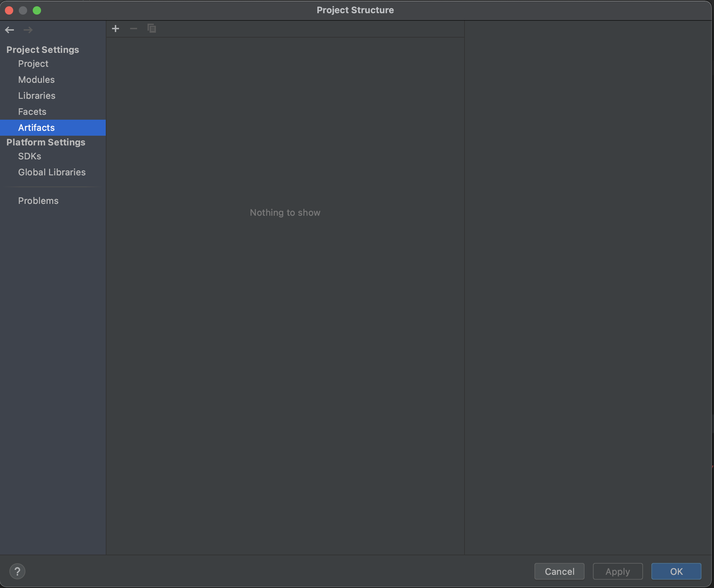Open the Modules settings page
The width and height of the screenshot is (714, 588).
pos(36,80)
